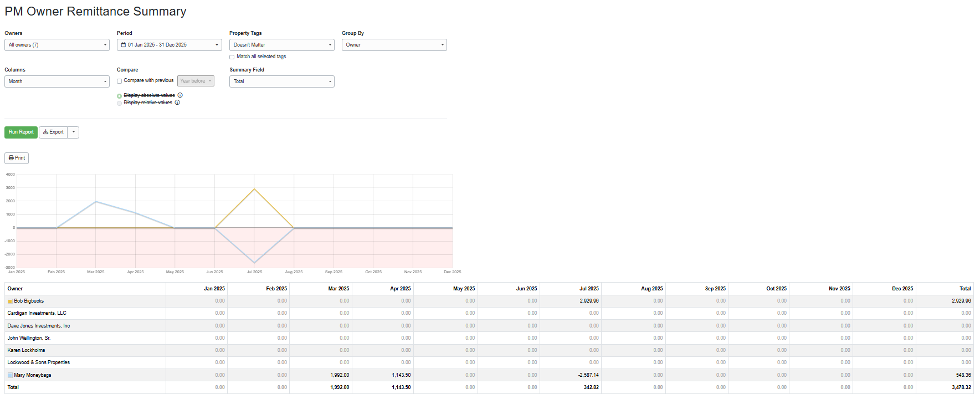Viewport: 980px width, 399px height.
Task: Click the info icon beside Display relative values
Action: pos(177,103)
